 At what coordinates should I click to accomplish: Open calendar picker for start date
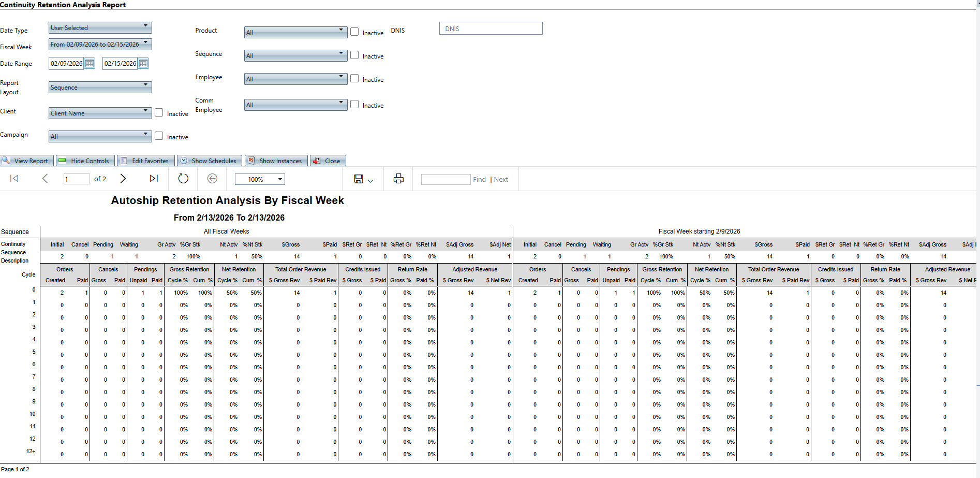pyautogui.click(x=90, y=64)
